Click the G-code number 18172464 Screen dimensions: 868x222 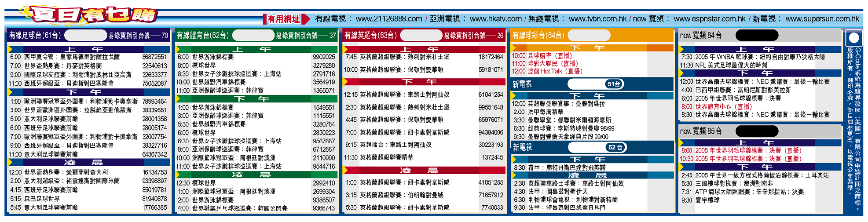click(491, 57)
